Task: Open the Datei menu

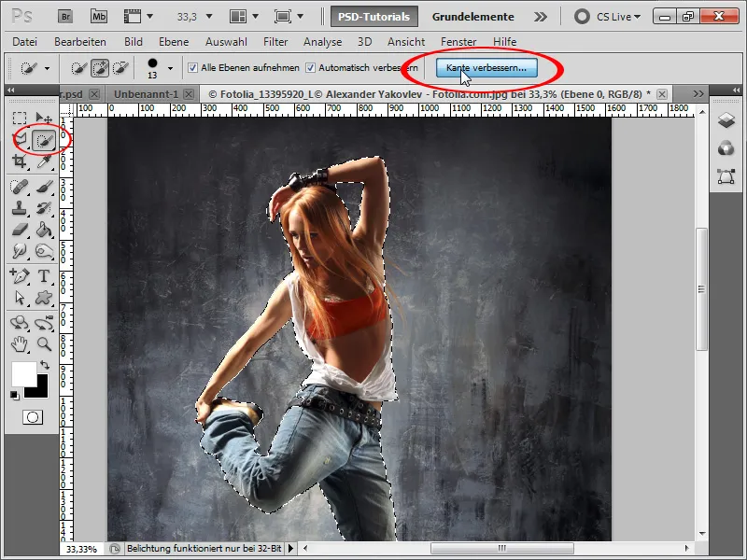Action: pos(25,42)
